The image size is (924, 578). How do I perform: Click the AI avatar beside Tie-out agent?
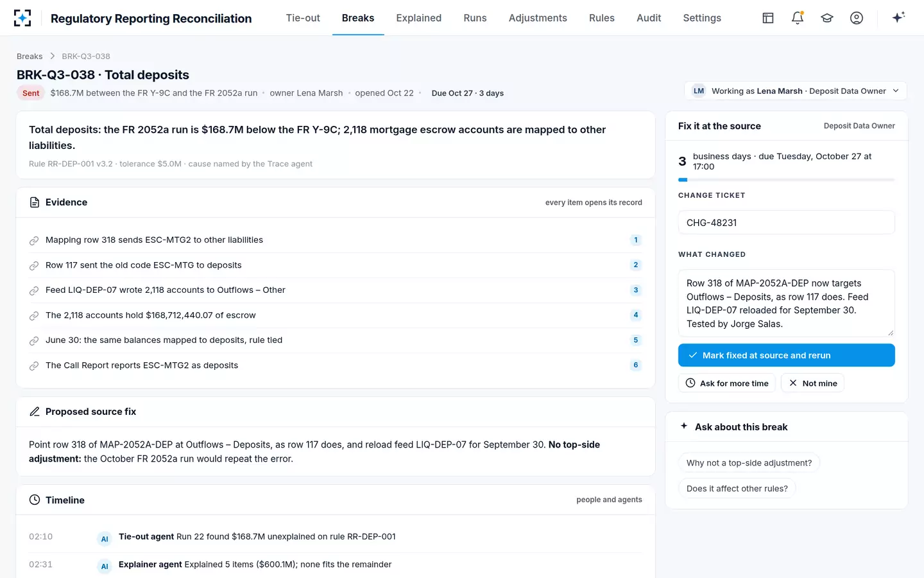[x=105, y=539]
